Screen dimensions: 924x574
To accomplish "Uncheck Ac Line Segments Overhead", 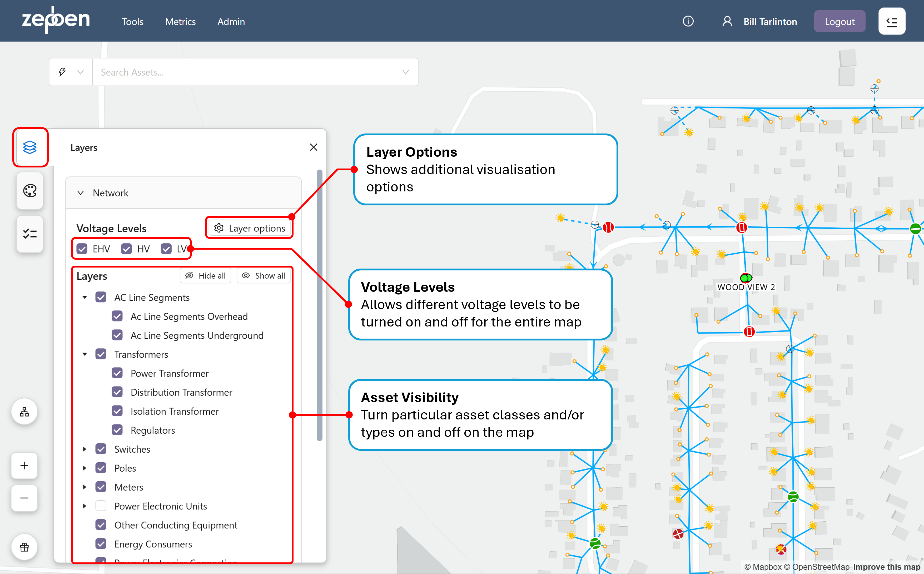I will pos(117,316).
